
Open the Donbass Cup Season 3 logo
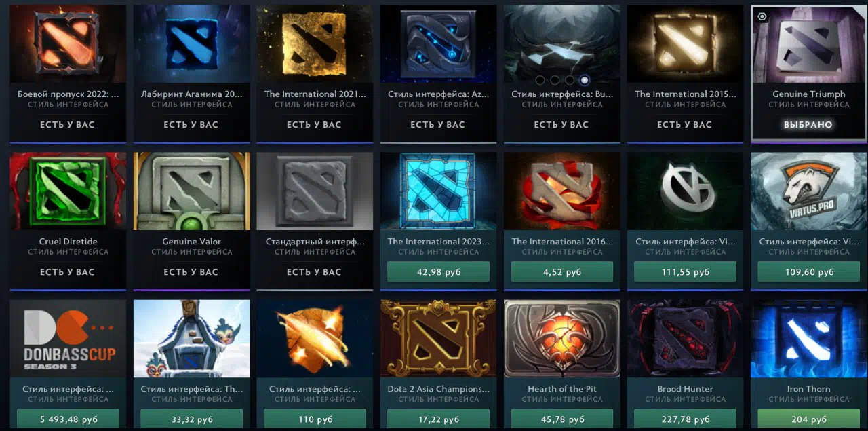[x=68, y=338]
